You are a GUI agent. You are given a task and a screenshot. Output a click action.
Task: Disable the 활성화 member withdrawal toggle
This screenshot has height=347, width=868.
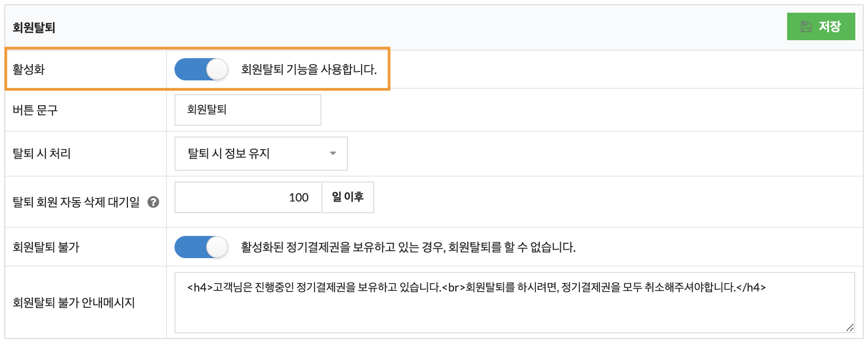coord(201,69)
